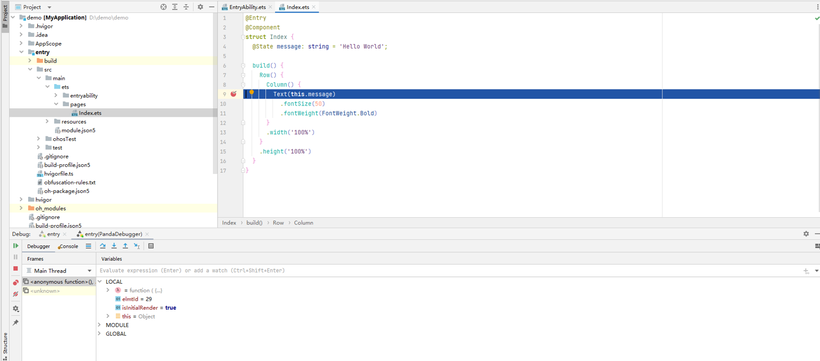Expand the build folder
The height and width of the screenshot is (361, 820).
pos(30,61)
